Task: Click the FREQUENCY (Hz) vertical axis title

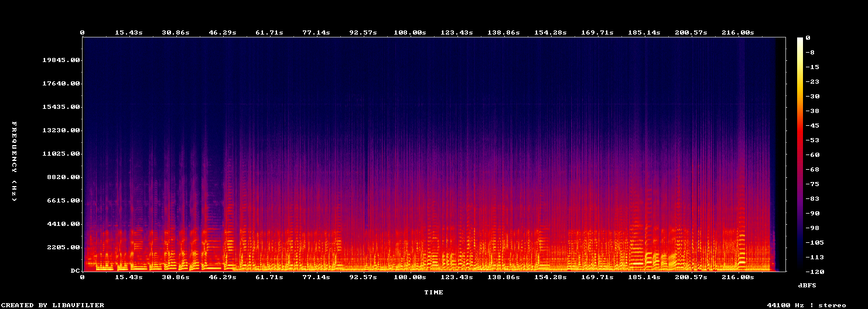Action: point(14,162)
